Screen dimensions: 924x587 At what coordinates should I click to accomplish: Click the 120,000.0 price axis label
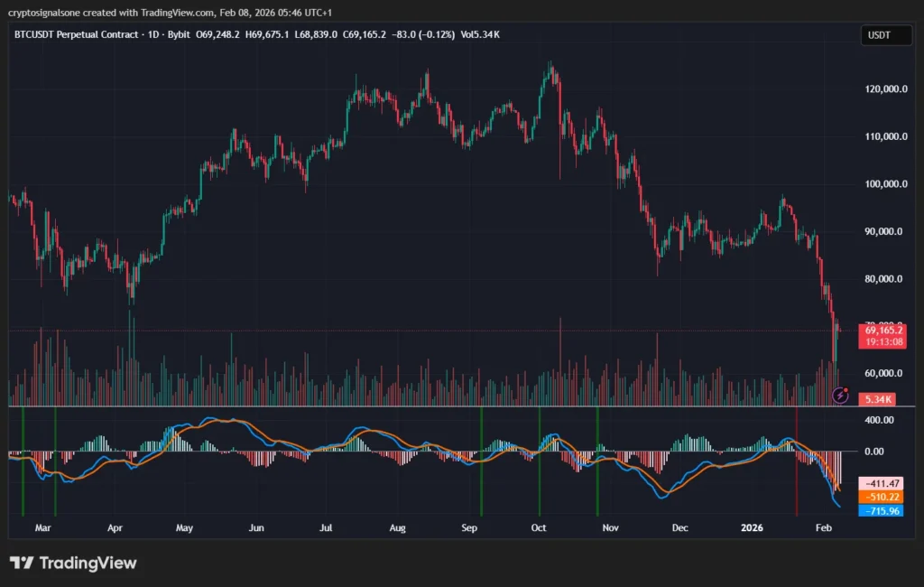click(x=885, y=90)
